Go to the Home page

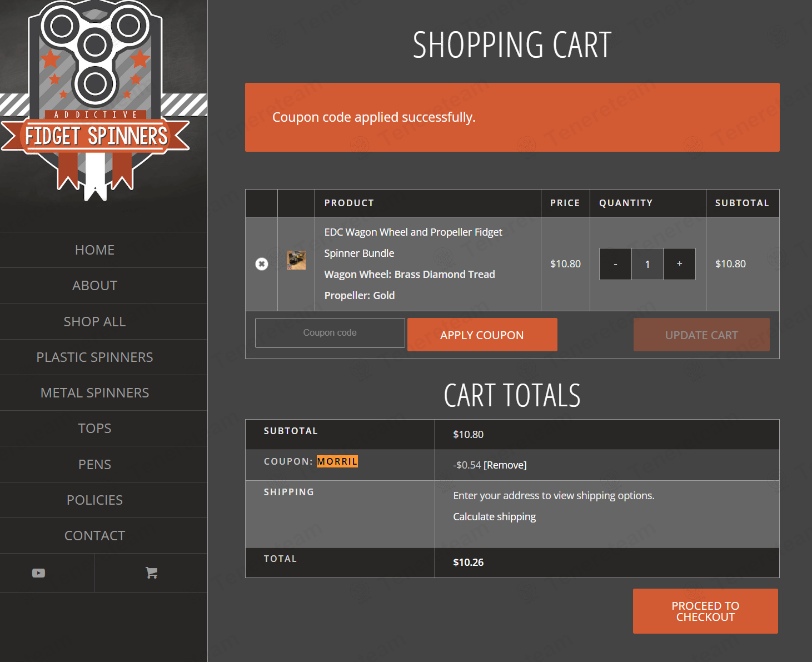(x=95, y=250)
